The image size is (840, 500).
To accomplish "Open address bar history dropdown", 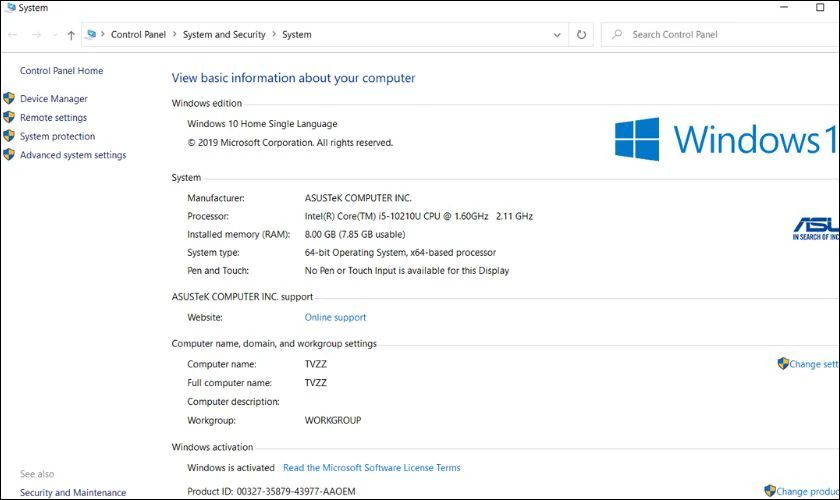I will click(x=557, y=35).
